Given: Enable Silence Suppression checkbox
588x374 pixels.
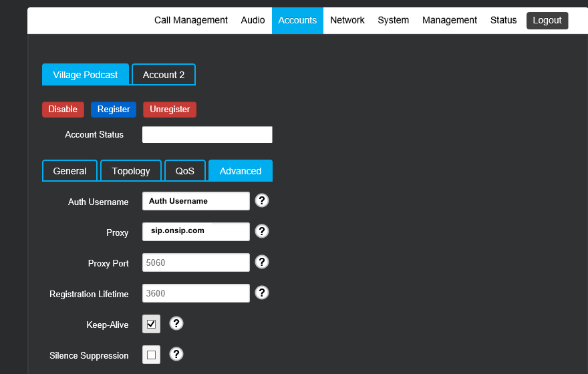Looking at the screenshot, I should (x=151, y=355).
